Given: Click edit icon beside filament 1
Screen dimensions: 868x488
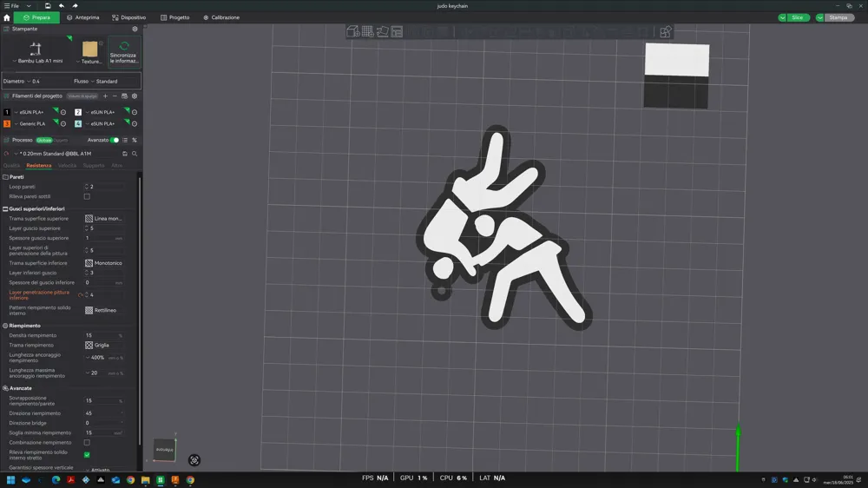Looking at the screenshot, I should click(63, 112).
